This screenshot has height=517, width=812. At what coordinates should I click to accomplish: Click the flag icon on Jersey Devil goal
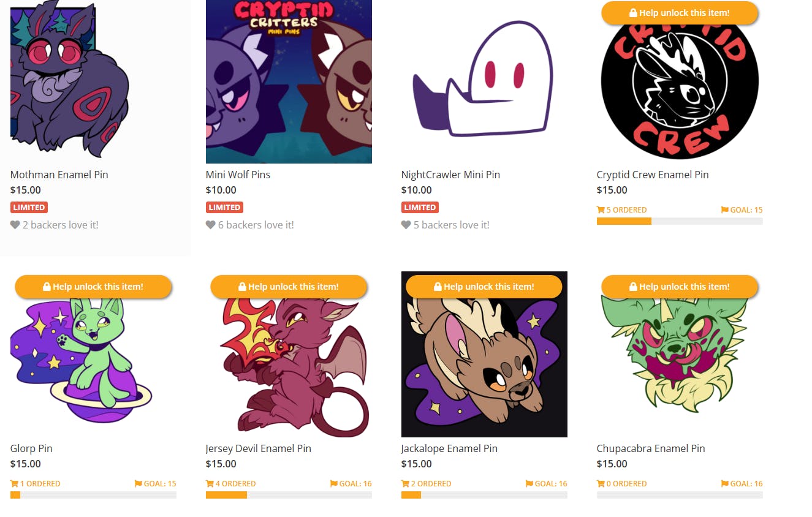334,483
